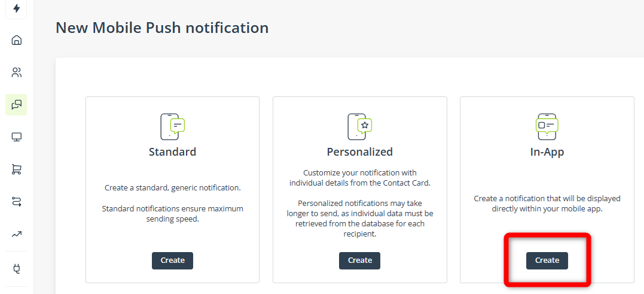The height and width of the screenshot is (294, 644).
Task: Create a Standard notification
Action: [x=172, y=260]
